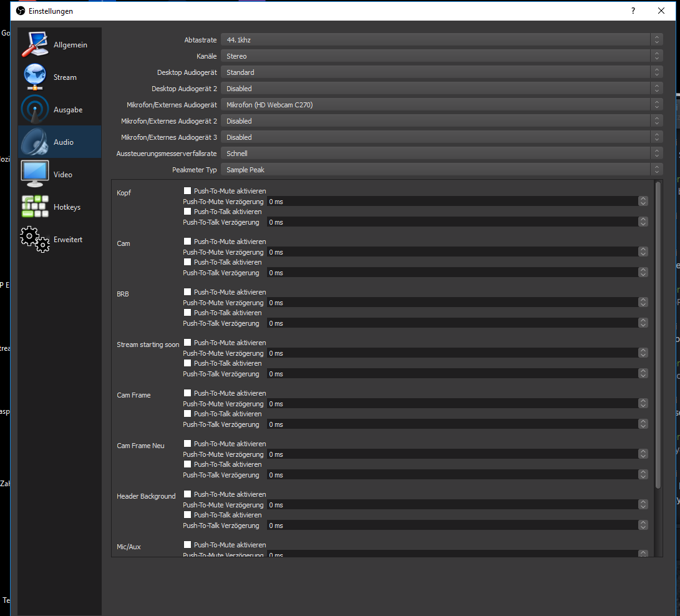680x616 pixels.
Task: Open Mikrofon/Externes Audiogerät 3 dropdown
Action: click(x=442, y=137)
